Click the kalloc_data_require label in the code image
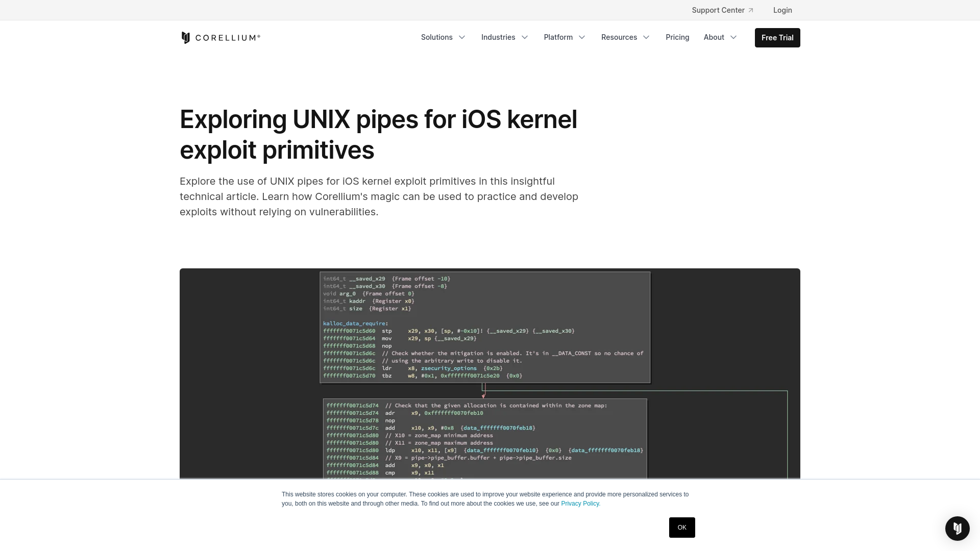 tap(354, 323)
